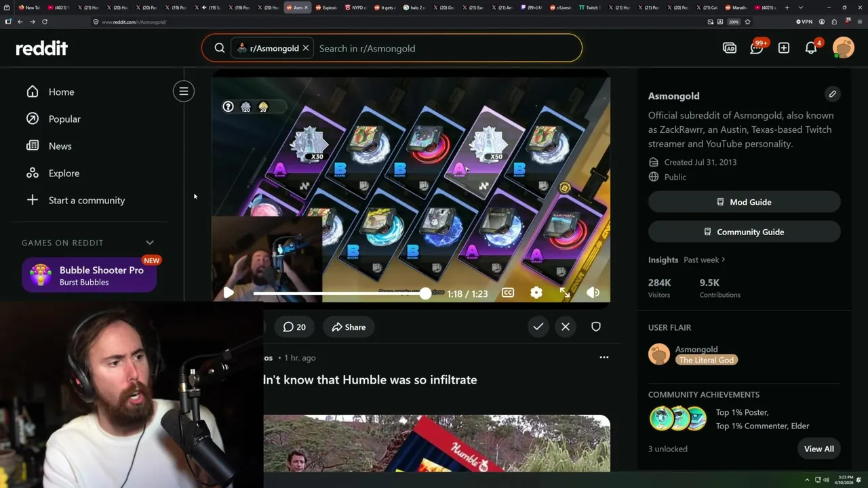The width and height of the screenshot is (868, 488).
Task: Click the 284K Visitors stat
Action: (660, 288)
